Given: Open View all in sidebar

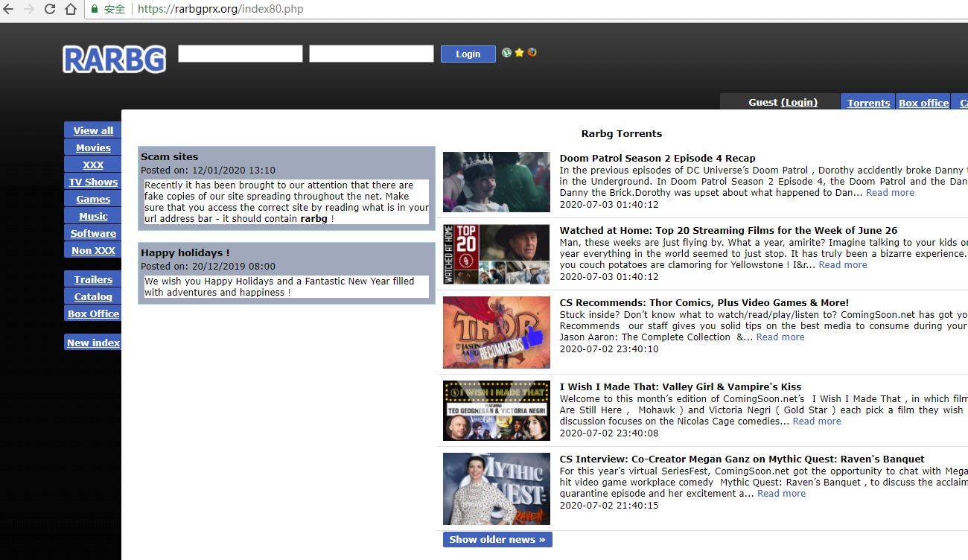Looking at the screenshot, I should [x=93, y=130].
